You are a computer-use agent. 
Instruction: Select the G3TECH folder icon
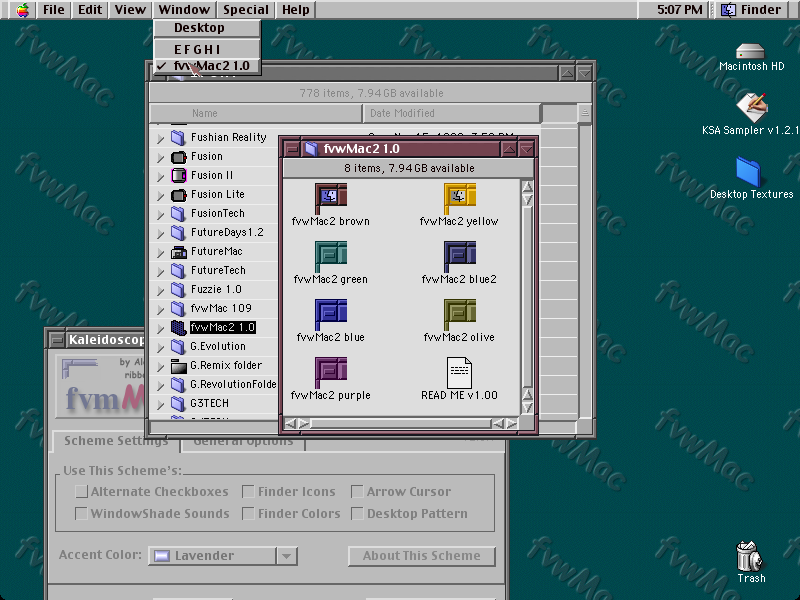178,403
